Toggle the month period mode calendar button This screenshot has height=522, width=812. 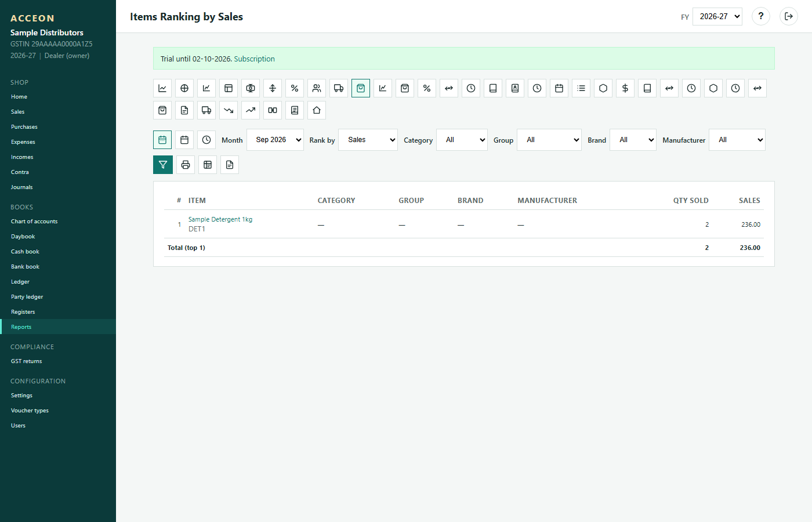162,140
